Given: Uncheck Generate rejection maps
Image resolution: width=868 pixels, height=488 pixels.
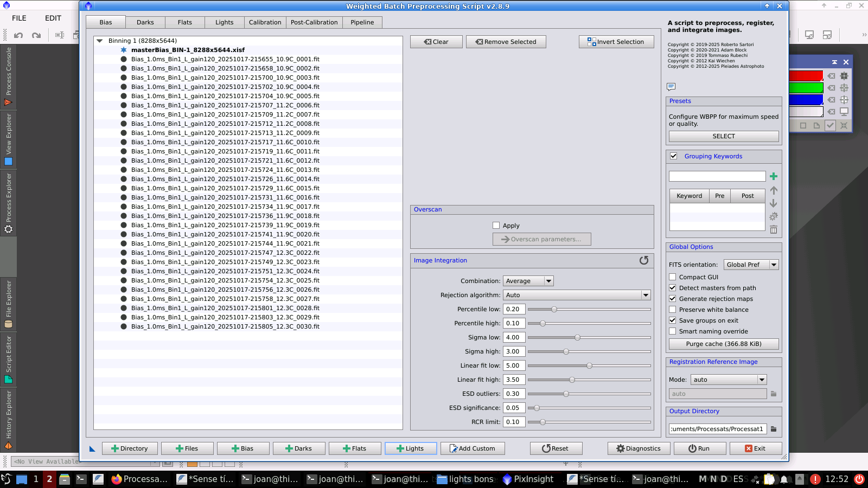Looking at the screenshot, I should click(673, 299).
